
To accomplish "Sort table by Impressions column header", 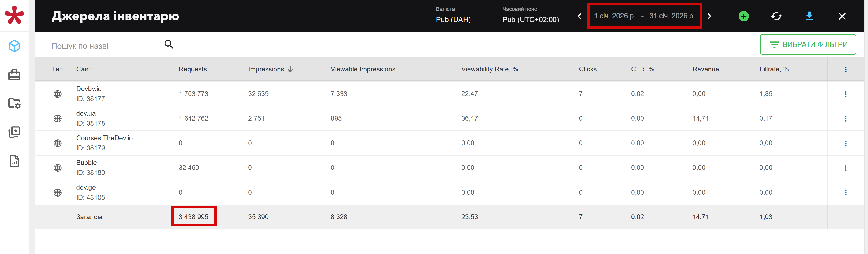I will 266,69.
